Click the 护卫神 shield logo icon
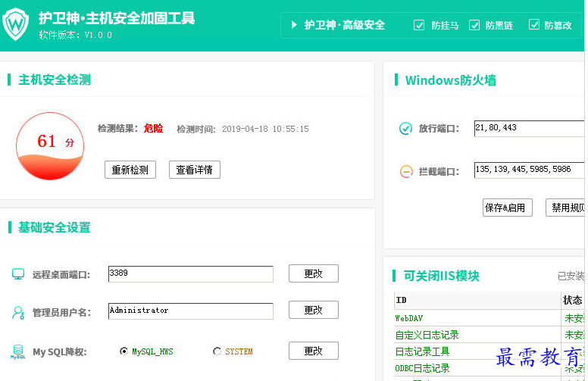Viewport: 588px width, 381px height. pos(15,24)
